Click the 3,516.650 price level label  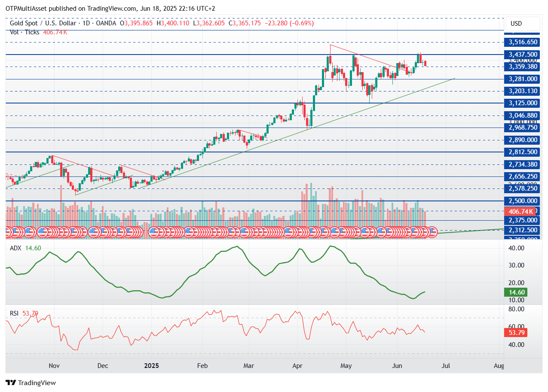(x=523, y=42)
